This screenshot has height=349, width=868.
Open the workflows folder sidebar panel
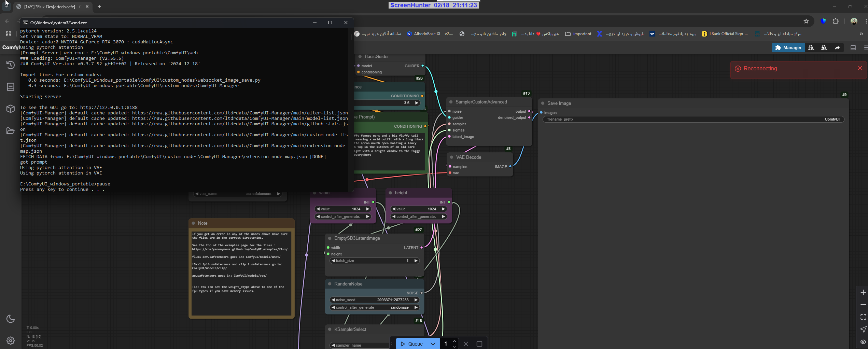click(x=11, y=131)
